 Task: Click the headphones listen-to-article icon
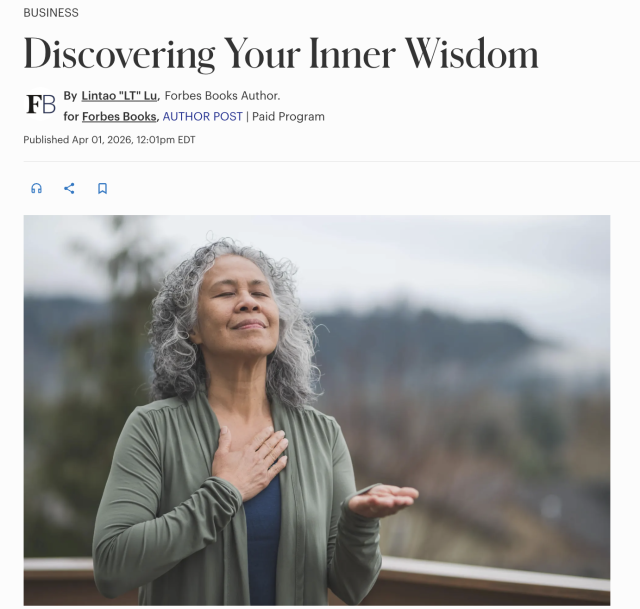(x=36, y=188)
